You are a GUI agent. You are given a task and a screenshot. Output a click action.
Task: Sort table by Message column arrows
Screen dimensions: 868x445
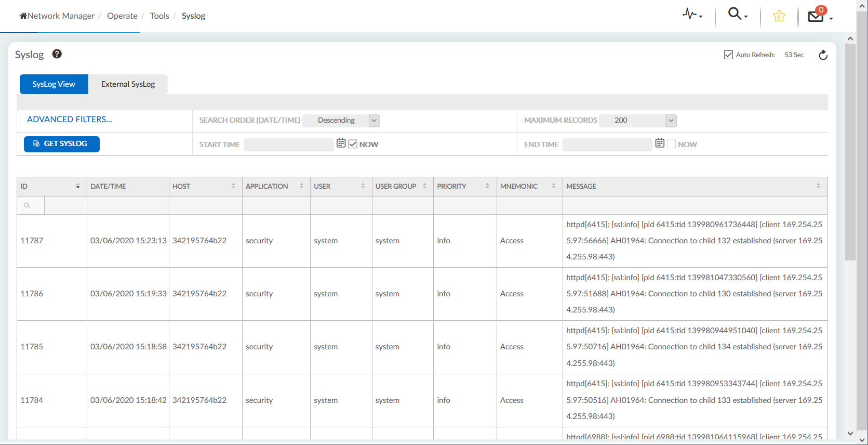coord(818,186)
